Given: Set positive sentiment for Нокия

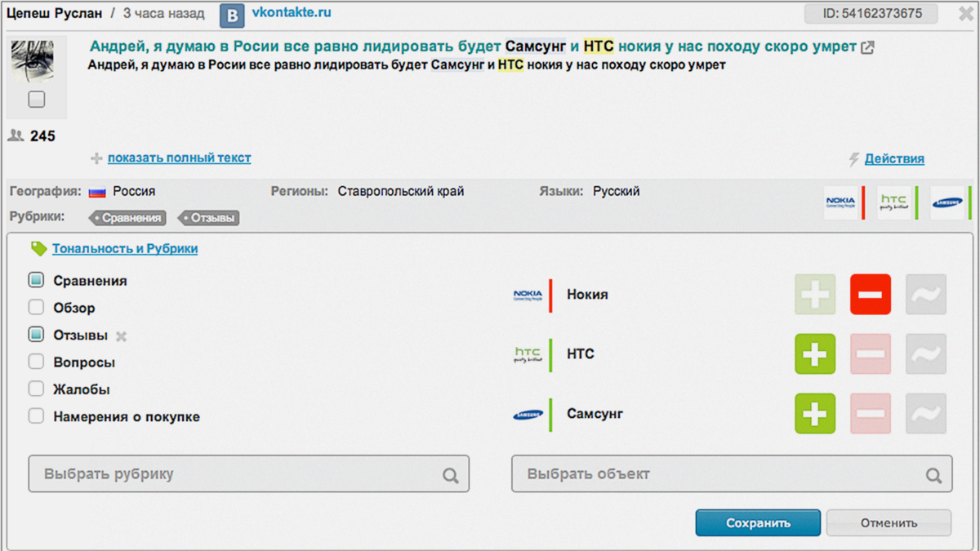Looking at the screenshot, I should pyautogui.click(x=815, y=295).
